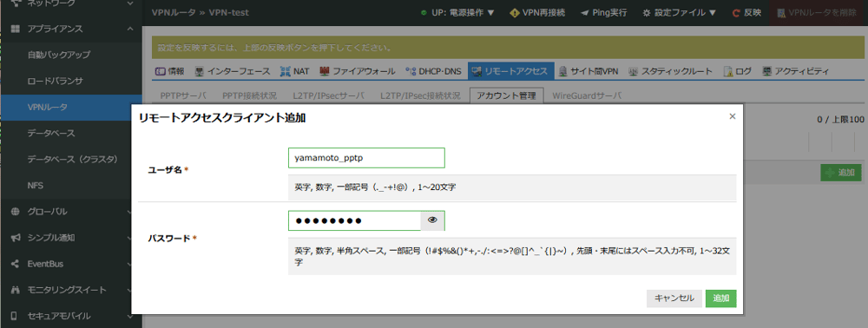
Task: Cancel the dialog with キャンセル button
Action: (674, 298)
